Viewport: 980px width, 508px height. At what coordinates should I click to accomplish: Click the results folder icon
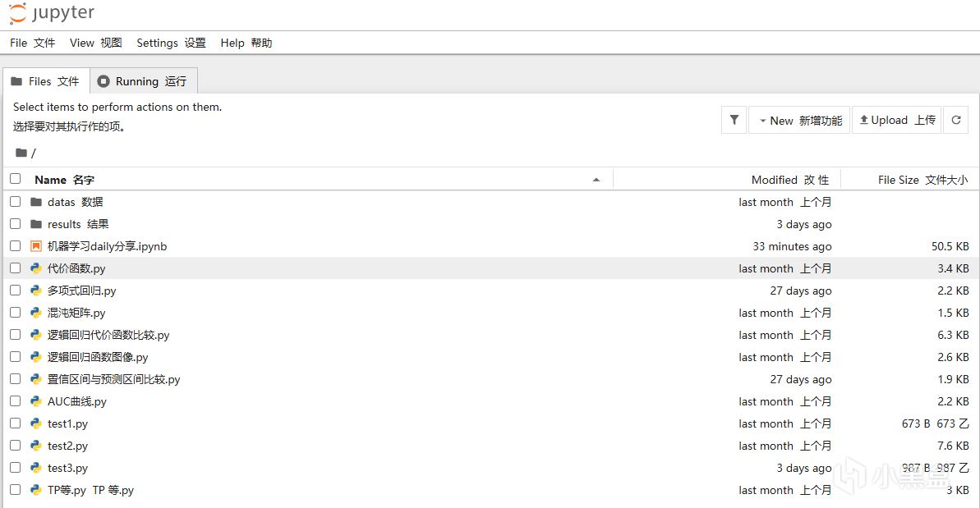click(x=35, y=224)
